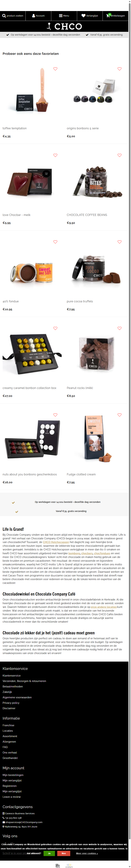This screenshot has width=131, height=868.
Task: Open love Chocbar - melk product image
Action: pos(32,182)
